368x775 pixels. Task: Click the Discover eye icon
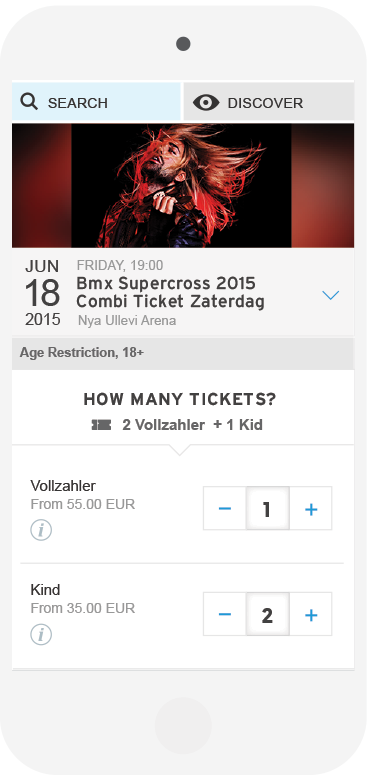[x=206, y=103]
